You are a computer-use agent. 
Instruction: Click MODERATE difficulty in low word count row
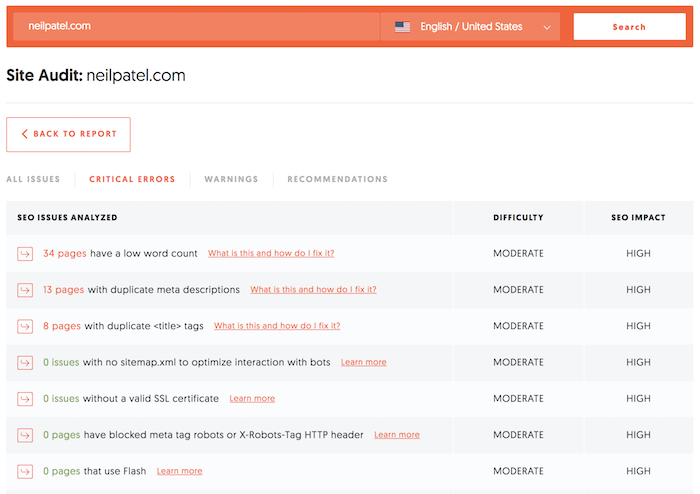tap(518, 253)
